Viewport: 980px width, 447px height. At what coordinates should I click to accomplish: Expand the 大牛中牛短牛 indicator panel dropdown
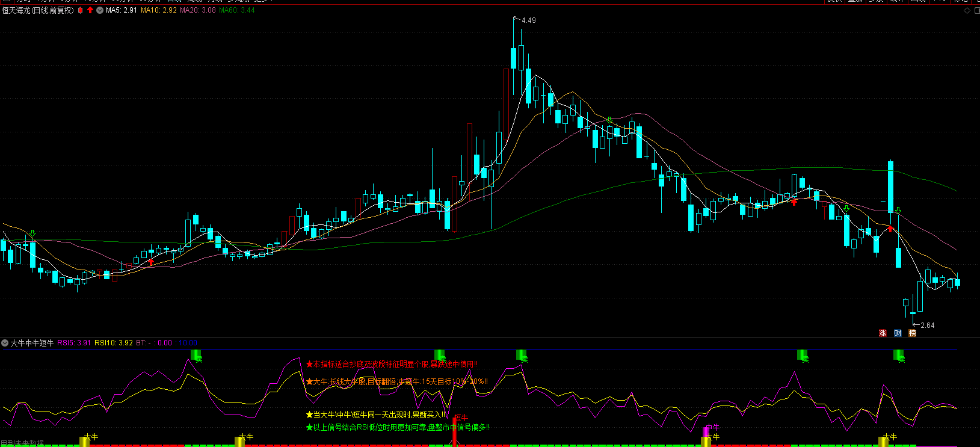tap(5, 343)
